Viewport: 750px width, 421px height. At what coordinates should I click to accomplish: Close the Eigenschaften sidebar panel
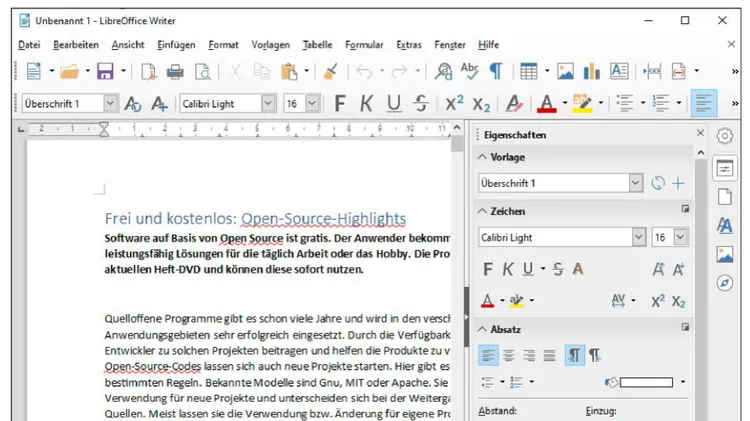(700, 133)
